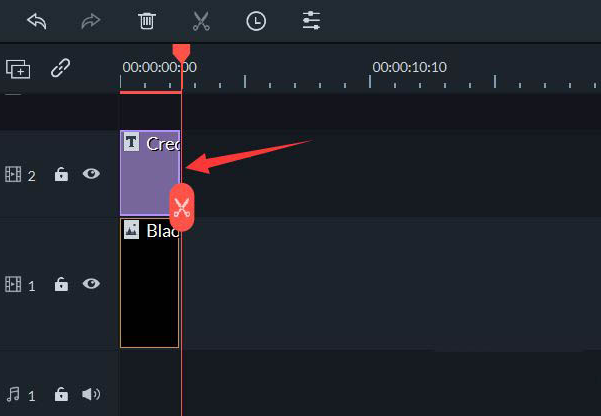The image size is (601, 416).
Task: Click the red scissors on the playhead
Action: click(x=182, y=207)
